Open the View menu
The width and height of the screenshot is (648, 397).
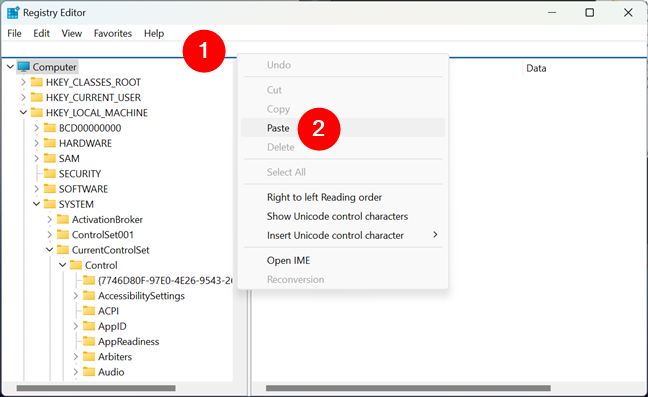pos(71,33)
